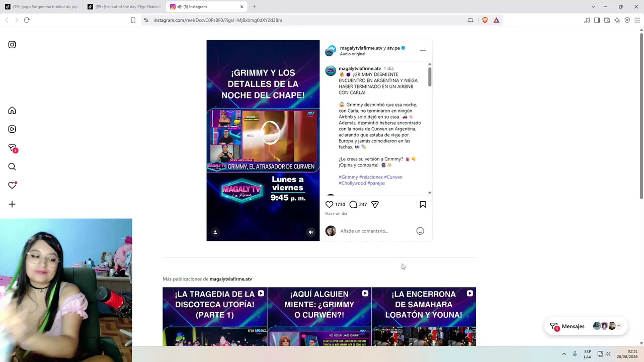Bookmark this page in the address bar
Image resolution: width=644 pixels, height=362 pixels.
coord(133,20)
